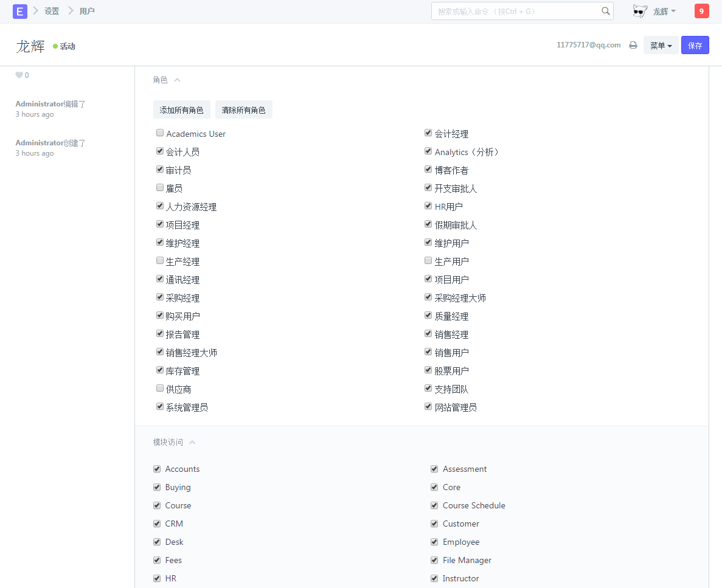Check the 供应商 role checkbox
Viewport: 722px width, 588px height.
coord(160,389)
